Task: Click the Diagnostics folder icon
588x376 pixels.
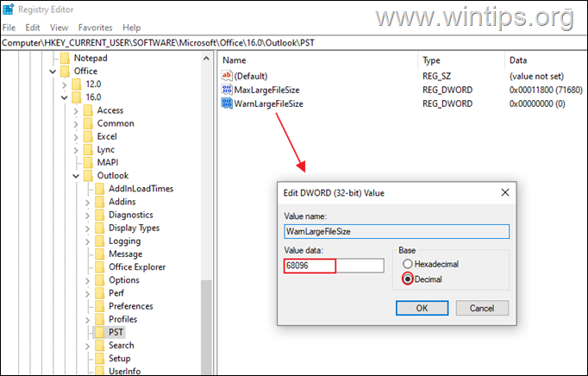Action: (x=100, y=215)
